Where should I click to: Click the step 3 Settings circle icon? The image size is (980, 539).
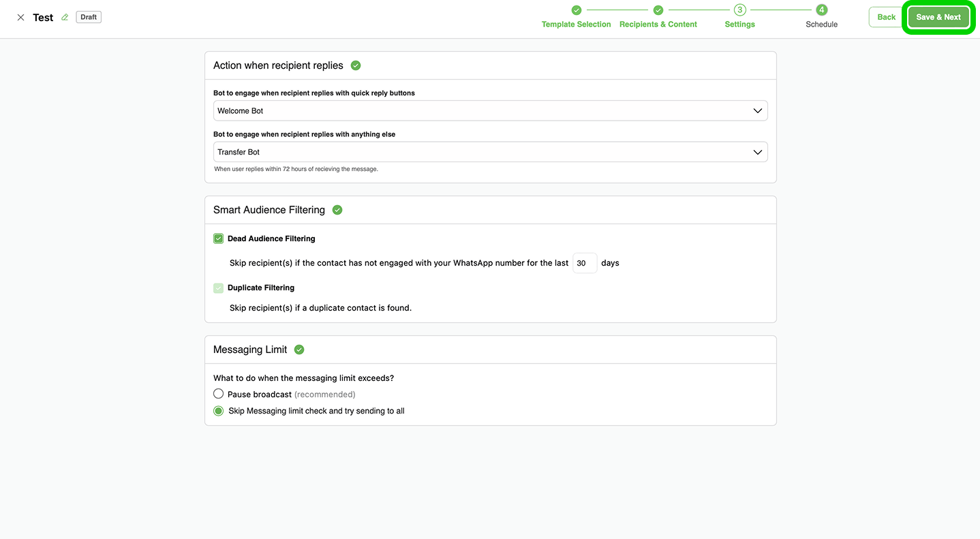[740, 10]
